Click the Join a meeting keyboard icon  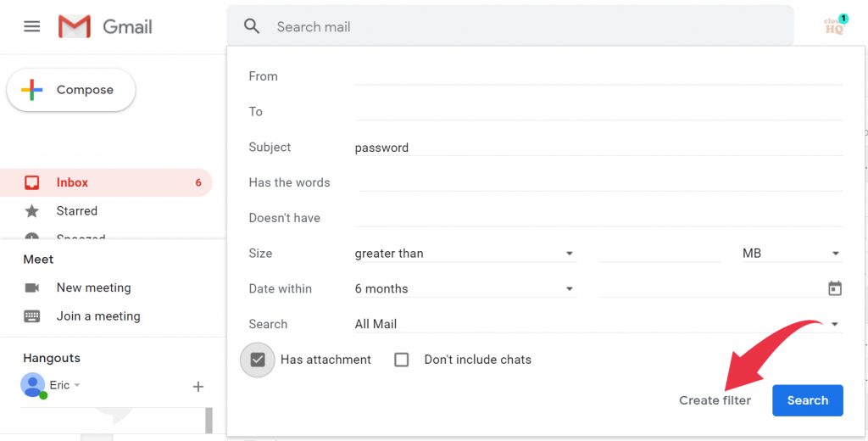point(32,316)
